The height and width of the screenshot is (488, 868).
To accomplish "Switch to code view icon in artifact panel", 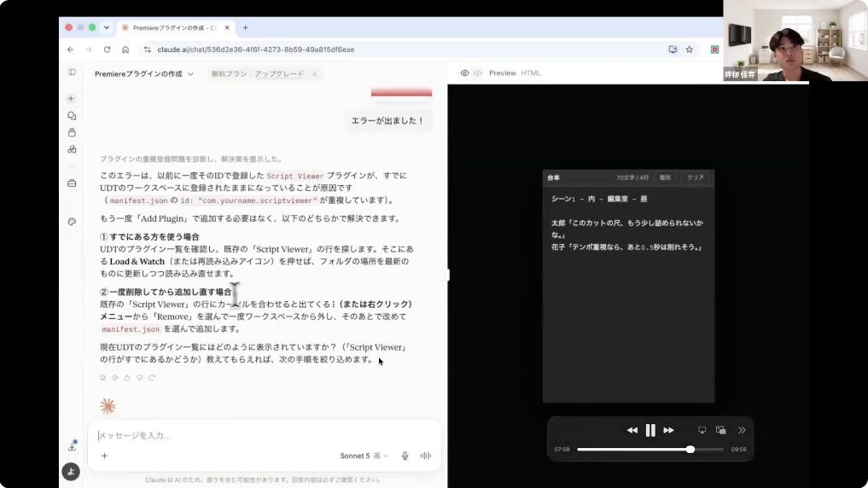I will [x=478, y=73].
